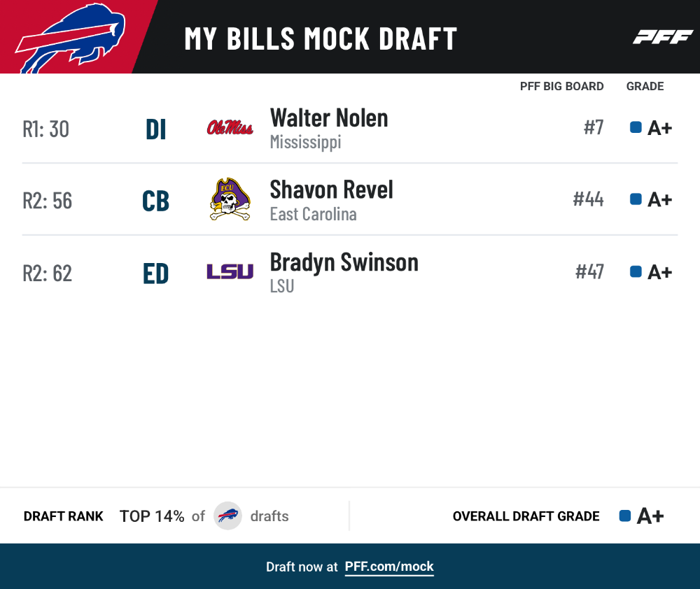This screenshot has width=700, height=589.
Task: Click the ECU pirate skull logo
Action: coord(230,199)
